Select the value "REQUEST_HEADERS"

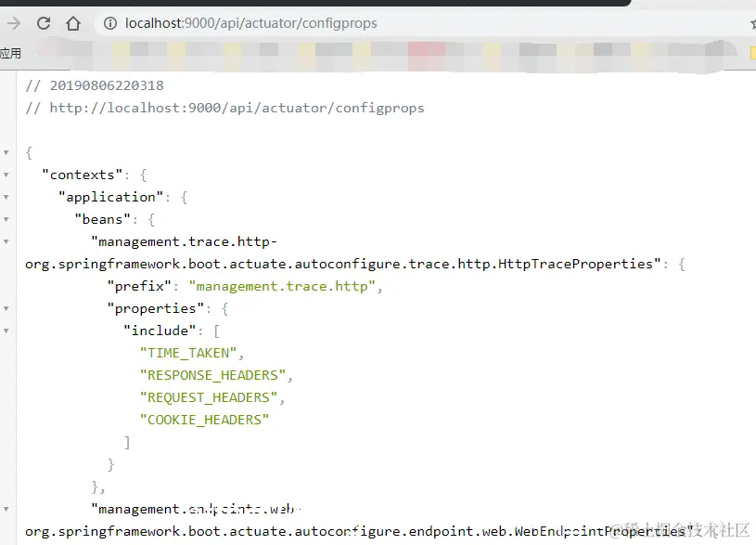pos(209,397)
